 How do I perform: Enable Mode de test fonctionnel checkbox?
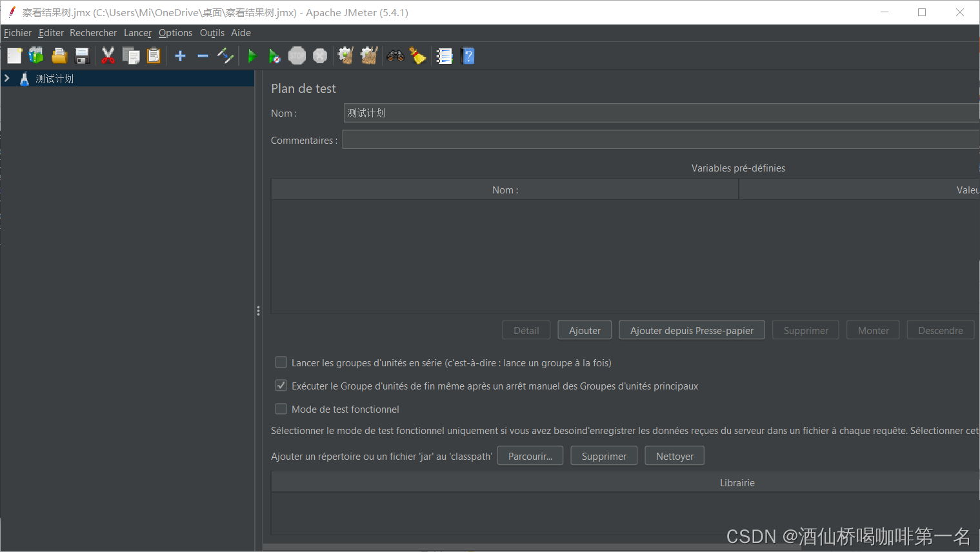pos(281,409)
